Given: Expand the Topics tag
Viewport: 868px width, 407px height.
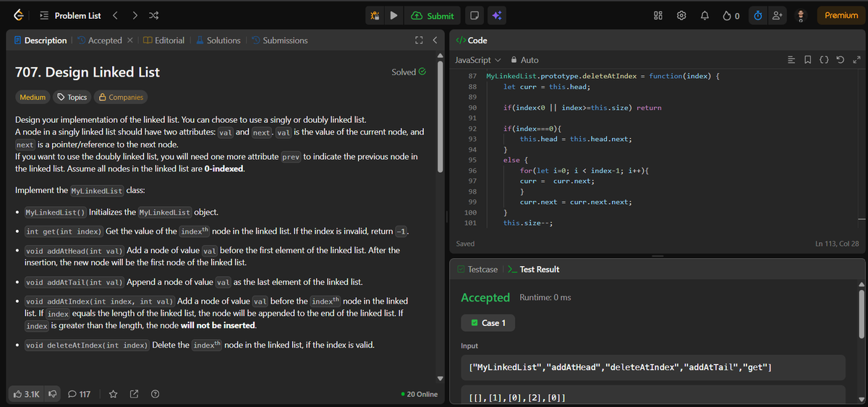Looking at the screenshot, I should (72, 97).
